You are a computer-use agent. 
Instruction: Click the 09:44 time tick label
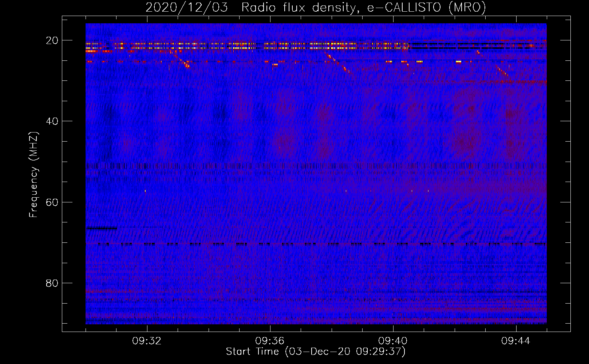point(516,341)
